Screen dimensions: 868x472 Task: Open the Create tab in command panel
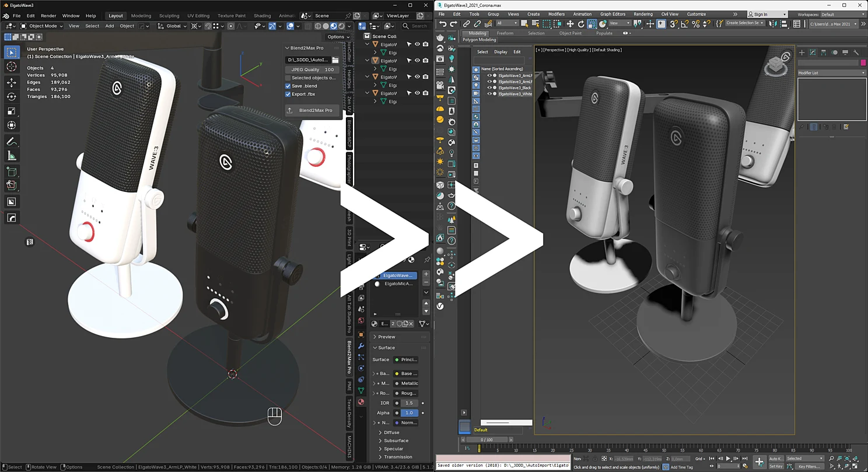point(801,53)
